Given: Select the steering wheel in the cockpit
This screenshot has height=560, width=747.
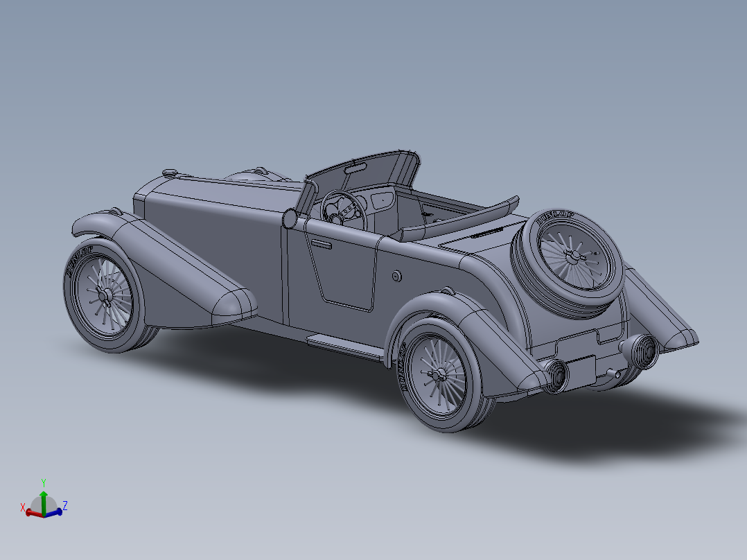Looking at the screenshot, I should (x=344, y=211).
